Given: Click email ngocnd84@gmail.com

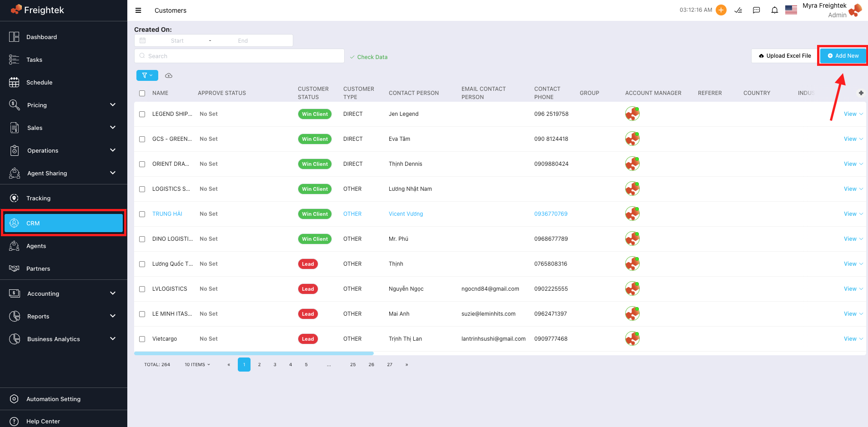Looking at the screenshot, I should pyautogui.click(x=490, y=289).
